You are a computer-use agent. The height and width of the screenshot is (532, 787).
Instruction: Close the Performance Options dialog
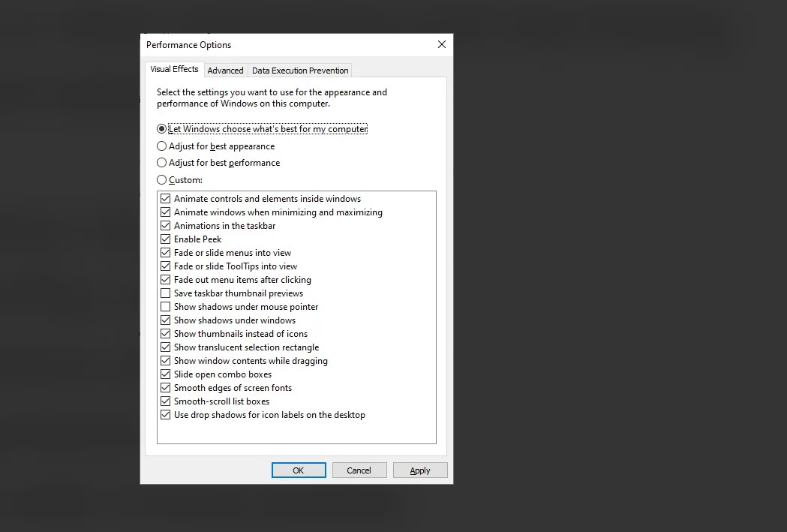(x=442, y=45)
